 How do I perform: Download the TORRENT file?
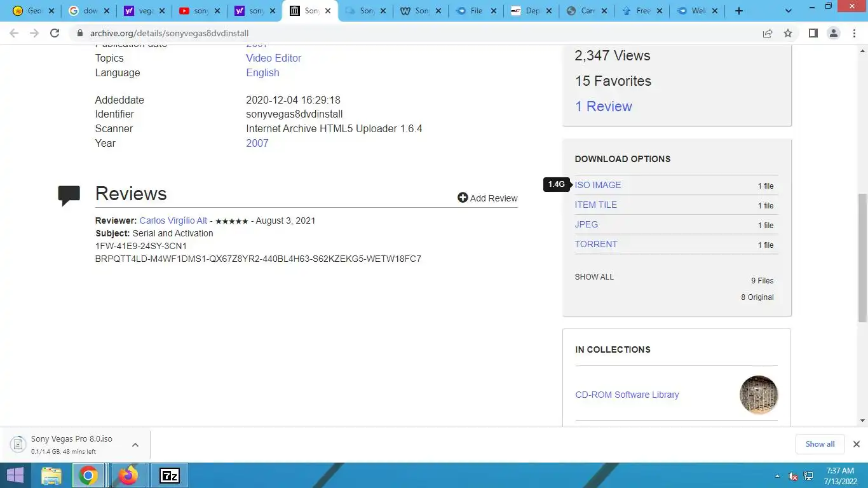[x=596, y=244]
